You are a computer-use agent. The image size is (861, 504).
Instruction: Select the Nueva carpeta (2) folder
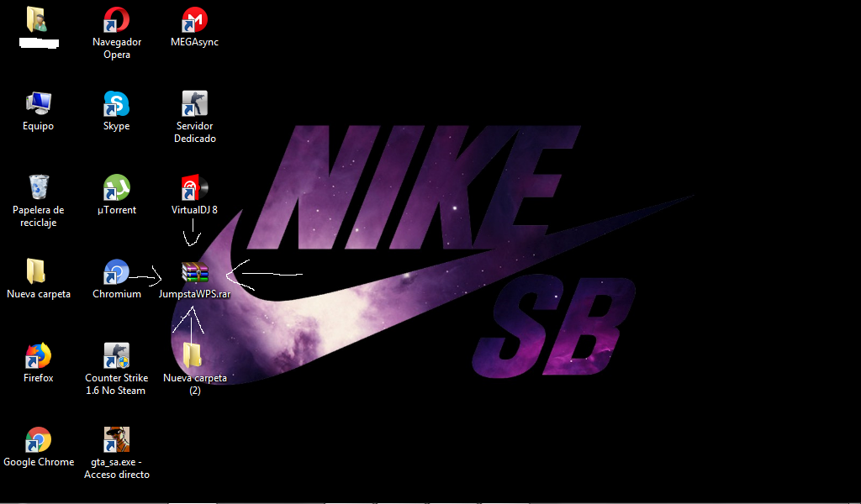tap(193, 355)
